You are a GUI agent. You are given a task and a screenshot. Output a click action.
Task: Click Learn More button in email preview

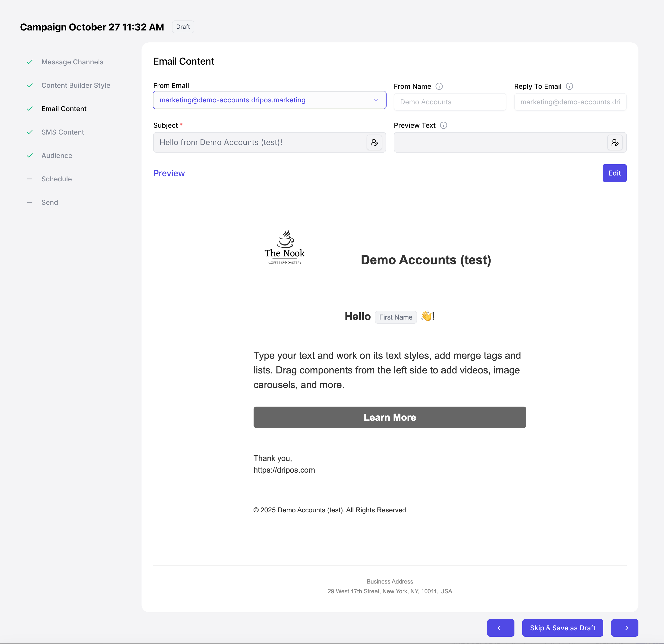389,417
